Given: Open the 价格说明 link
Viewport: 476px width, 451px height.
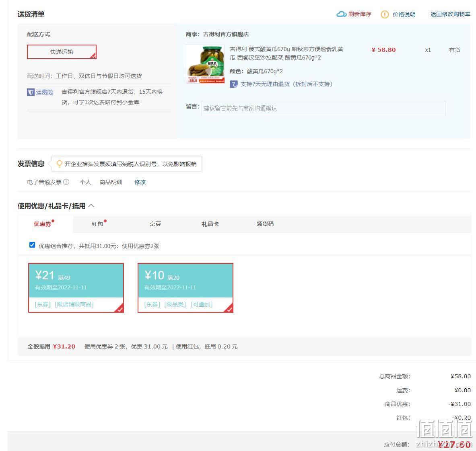Looking at the screenshot, I should (404, 14).
